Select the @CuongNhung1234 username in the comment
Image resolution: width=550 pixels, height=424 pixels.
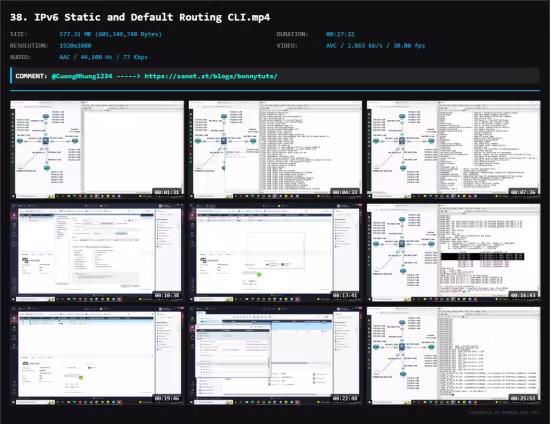[x=82, y=76]
